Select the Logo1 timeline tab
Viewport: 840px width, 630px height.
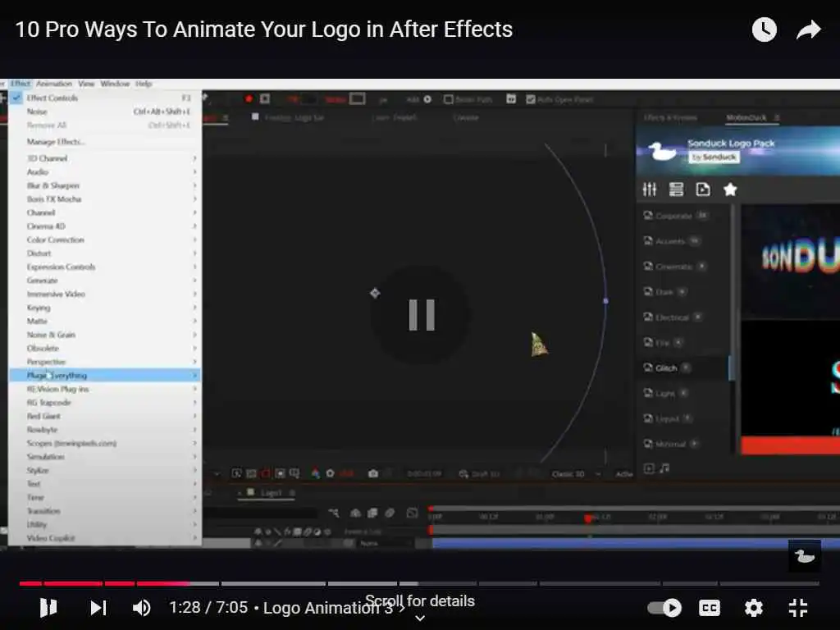click(271, 493)
